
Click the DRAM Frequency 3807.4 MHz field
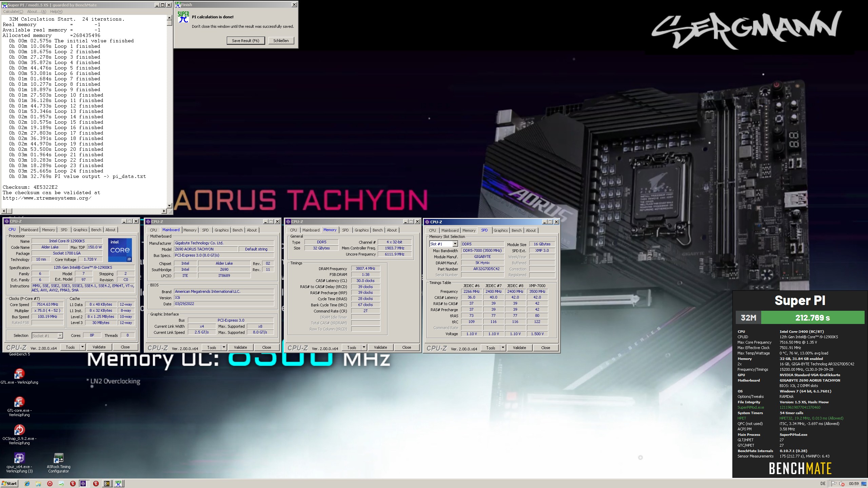pyautogui.click(x=366, y=268)
